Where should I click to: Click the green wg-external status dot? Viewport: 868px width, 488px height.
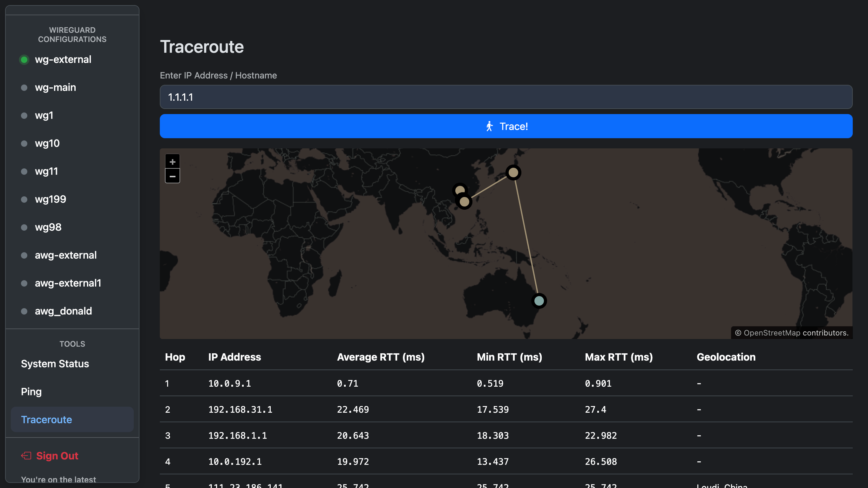[x=24, y=60]
